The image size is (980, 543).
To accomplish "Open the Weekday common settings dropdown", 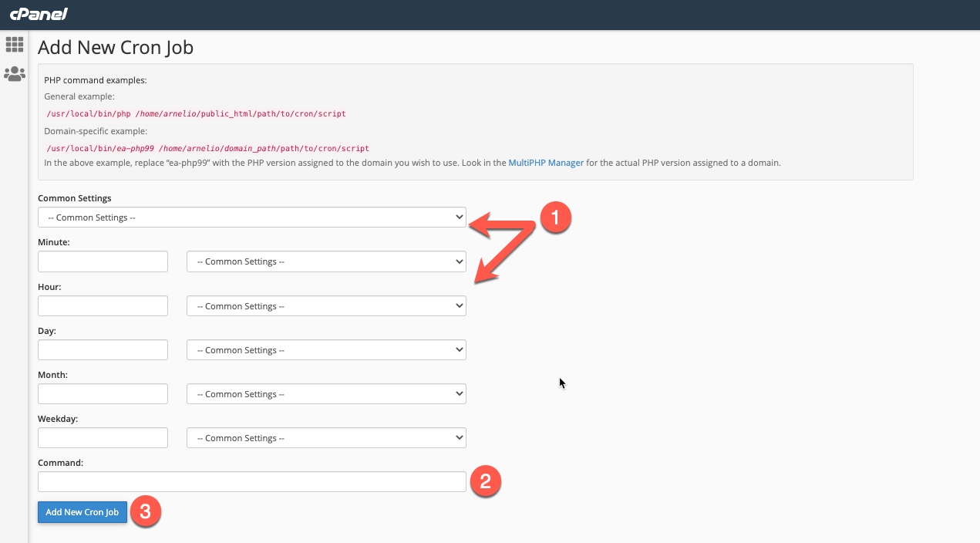I will pyautogui.click(x=326, y=438).
